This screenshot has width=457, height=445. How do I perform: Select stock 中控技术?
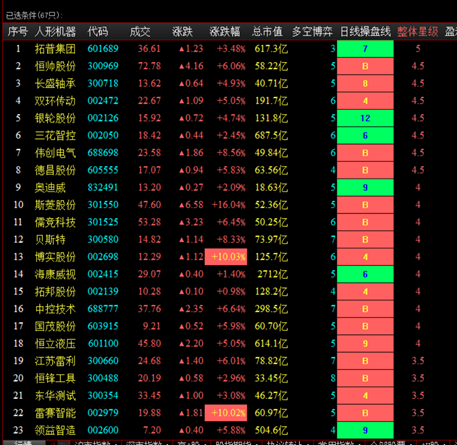pyautogui.click(x=55, y=309)
